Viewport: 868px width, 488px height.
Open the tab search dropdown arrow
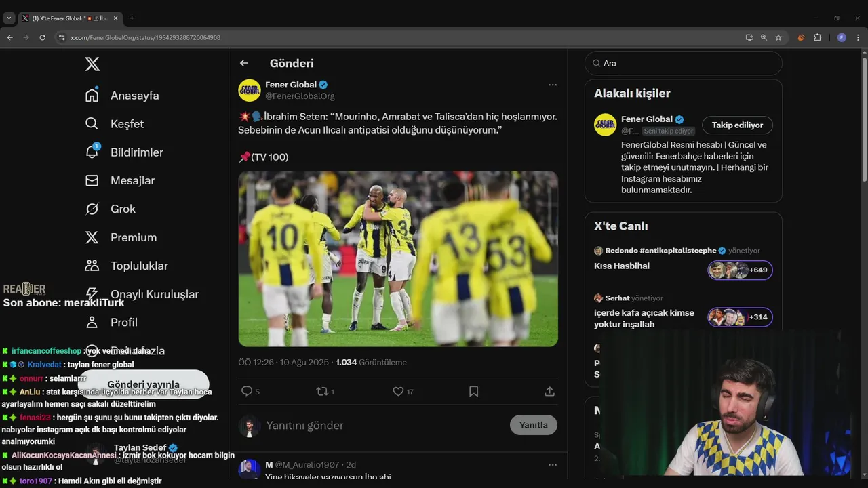(x=9, y=18)
